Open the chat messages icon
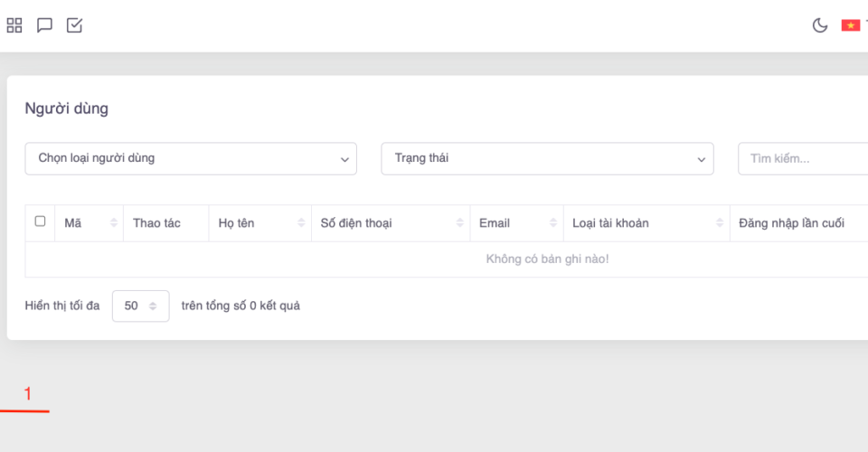Screen dimensions: 868x452 (44, 25)
